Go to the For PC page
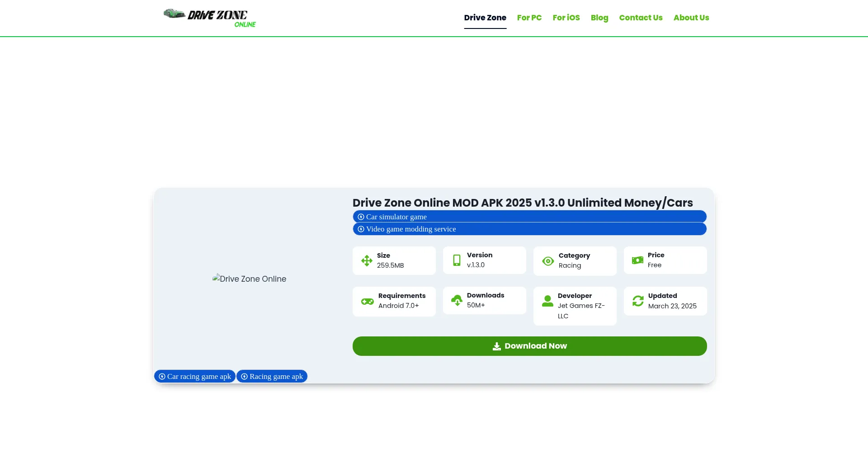The width and height of the screenshot is (868, 449). (x=529, y=18)
